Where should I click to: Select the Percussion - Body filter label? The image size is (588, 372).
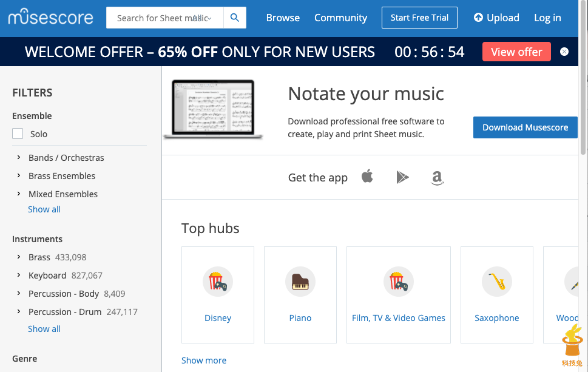coord(77,294)
